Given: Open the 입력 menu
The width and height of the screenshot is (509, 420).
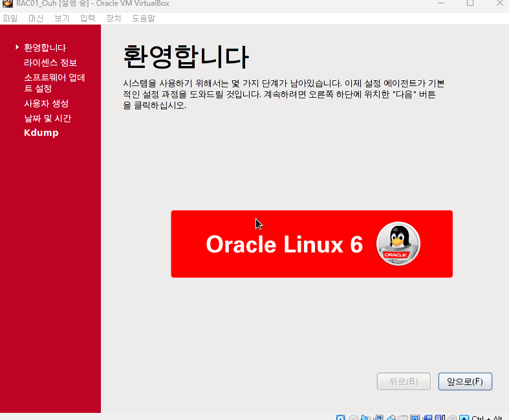Looking at the screenshot, I should click(88, 19).
